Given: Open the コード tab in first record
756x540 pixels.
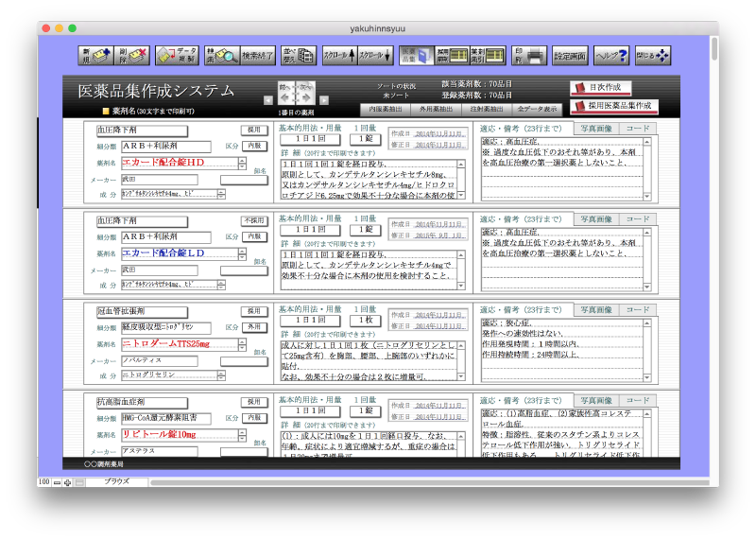Looking at the screenshot, I should [x=637, y=129].
